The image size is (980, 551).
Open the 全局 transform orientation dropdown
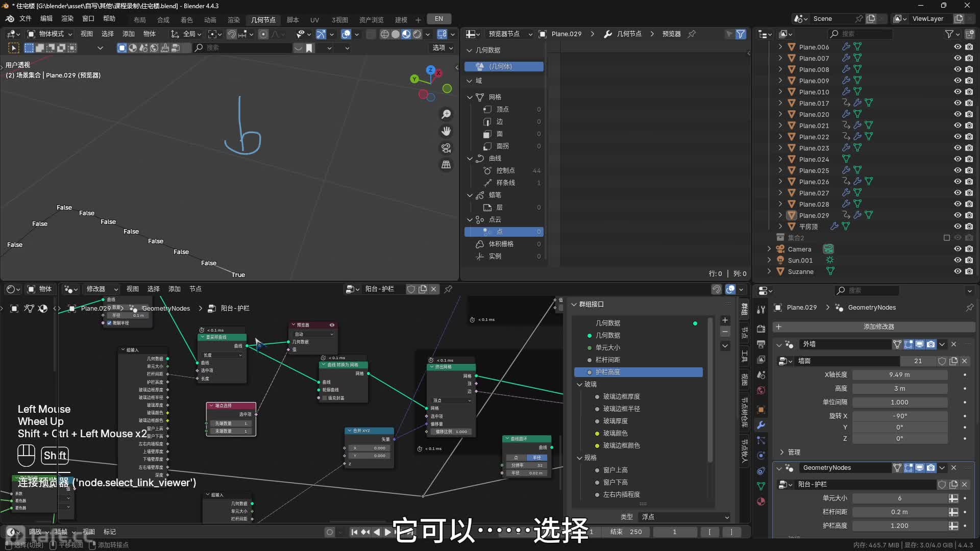click(187, 34)
